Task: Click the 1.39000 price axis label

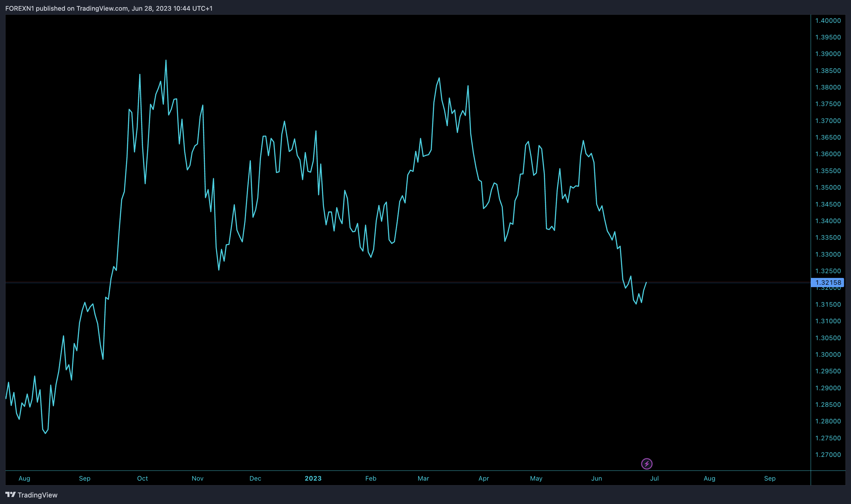Action: [x=828, y=54]
